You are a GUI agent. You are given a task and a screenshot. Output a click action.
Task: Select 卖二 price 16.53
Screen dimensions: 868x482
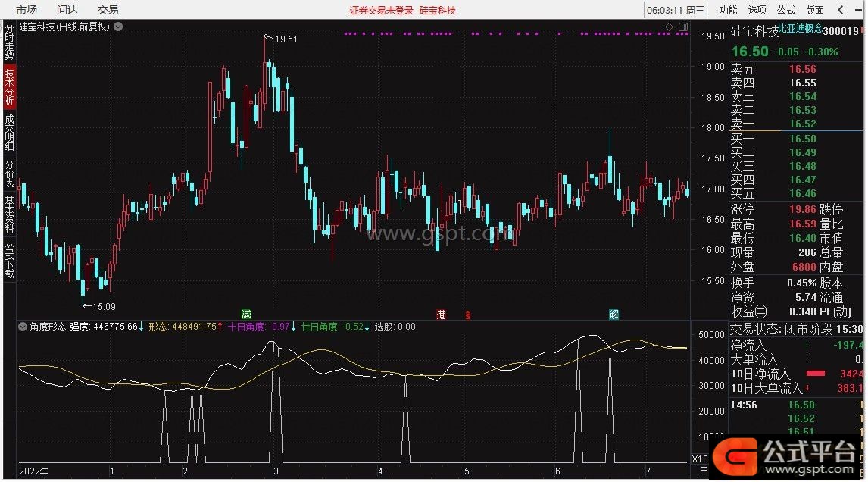(803, 110)
